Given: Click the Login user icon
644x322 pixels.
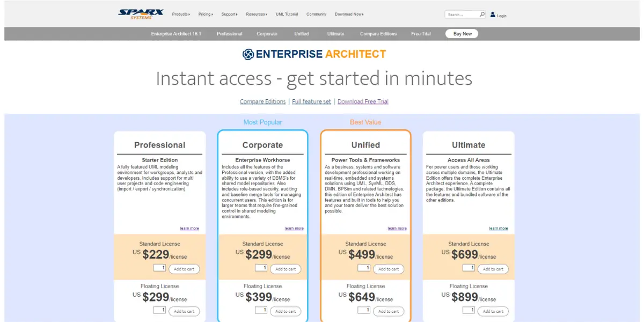Looking at the screenshot, I should [x=493, y=15].
